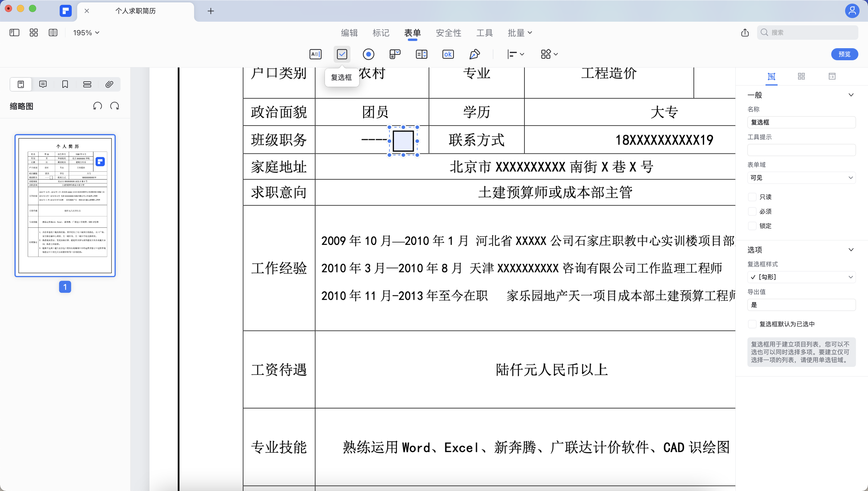Select the page 1 thumbnail
The height and width of the screenshot is (491, 868).
[65, 206]
